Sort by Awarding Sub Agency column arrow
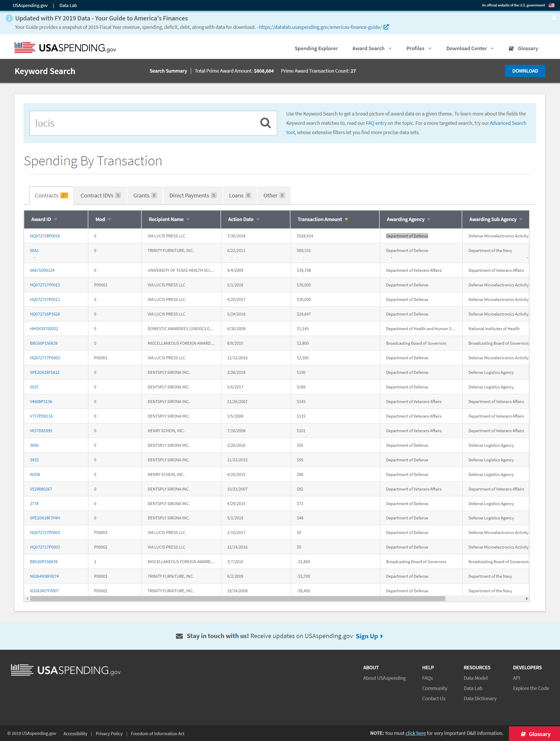This screenshot has width=560, height=741. point(521,219)
